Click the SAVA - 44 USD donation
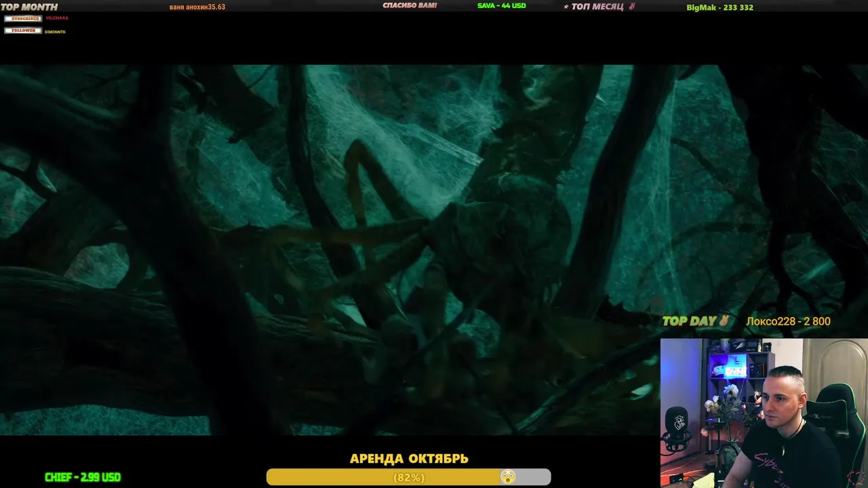 tap(502, 5)
